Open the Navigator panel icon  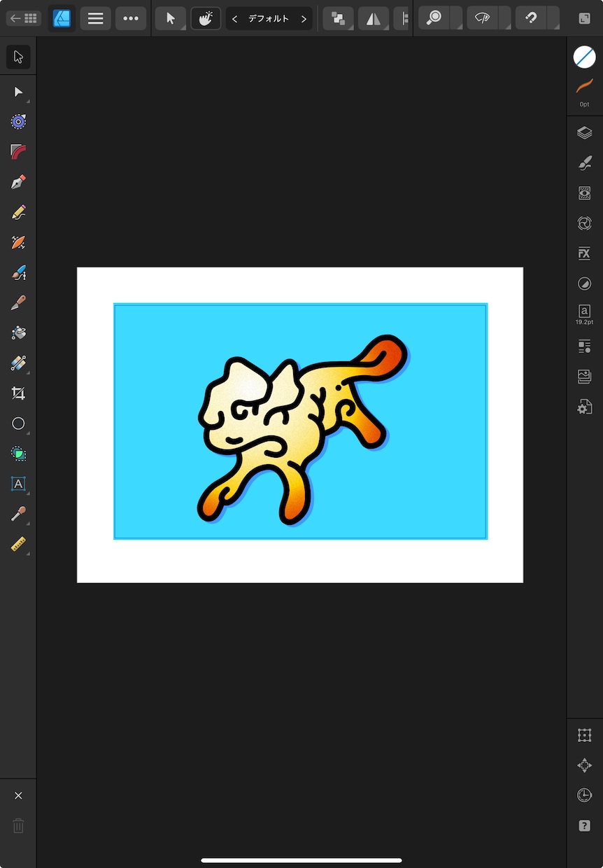[x=585, y=765]
